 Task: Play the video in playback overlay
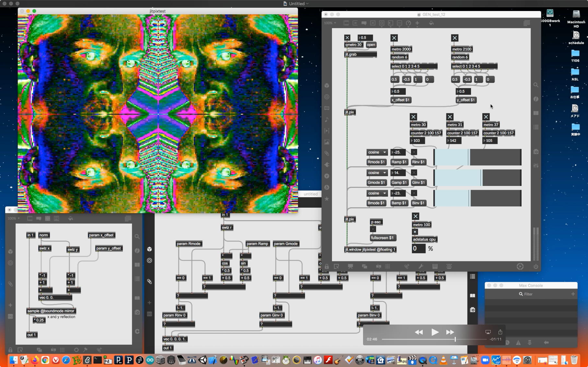[435, 332]
